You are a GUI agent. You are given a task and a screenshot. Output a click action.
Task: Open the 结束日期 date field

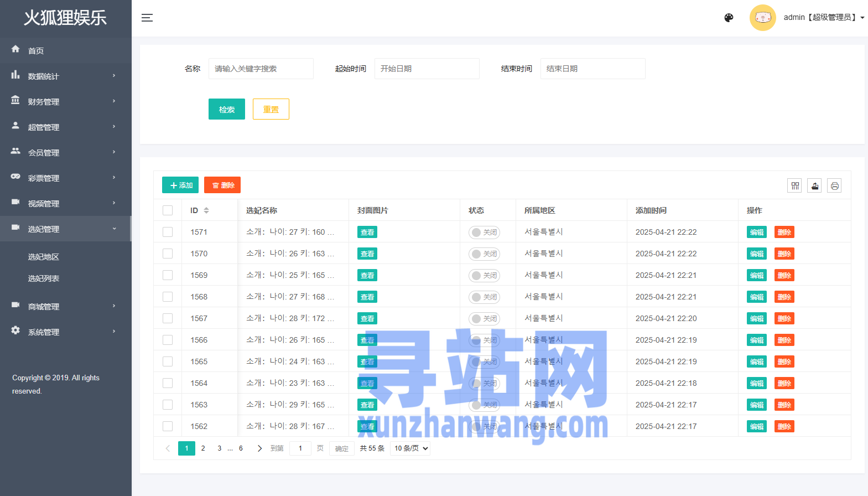[593, 69]
